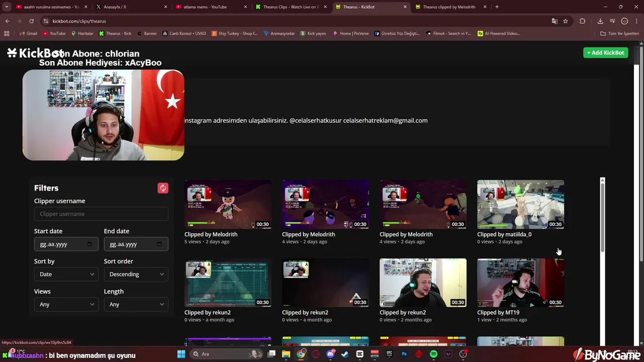Viewport: 644px width, 362px height.
Task: Open the Start date calendar picker icon
Action: pyautogui.click(x=90, y=244)
